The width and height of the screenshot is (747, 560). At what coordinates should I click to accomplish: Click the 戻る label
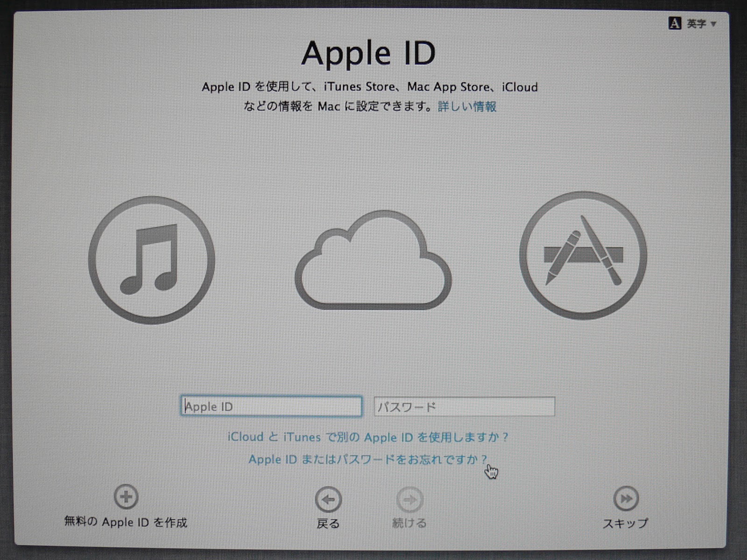coord(328,524)
